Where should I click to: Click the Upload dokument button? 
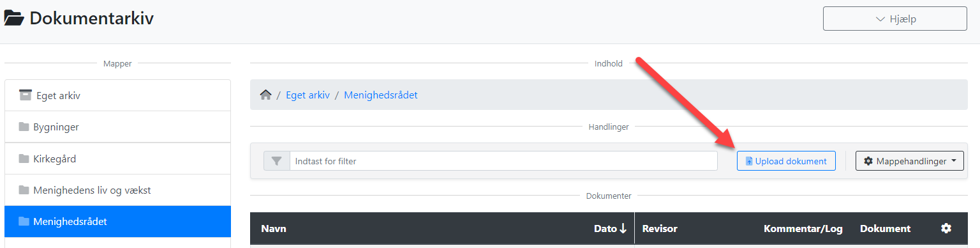pyautogui.click(x=786, y=161)
